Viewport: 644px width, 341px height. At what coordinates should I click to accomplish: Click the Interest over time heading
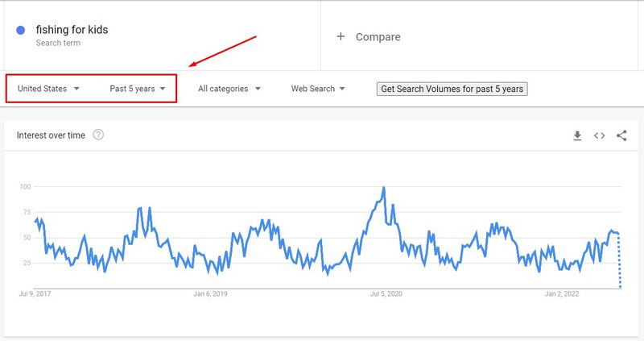point(51,135)
